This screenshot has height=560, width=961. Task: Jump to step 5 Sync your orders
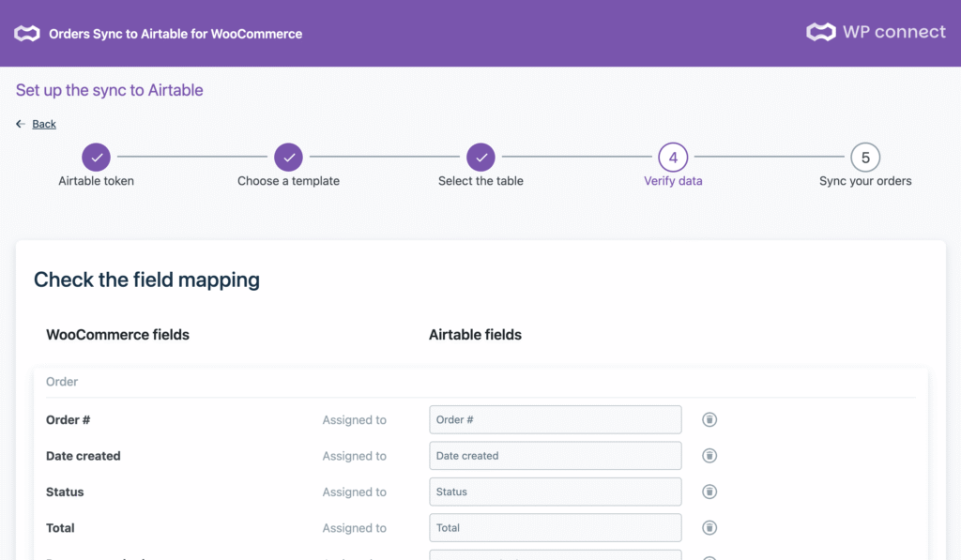865,158
